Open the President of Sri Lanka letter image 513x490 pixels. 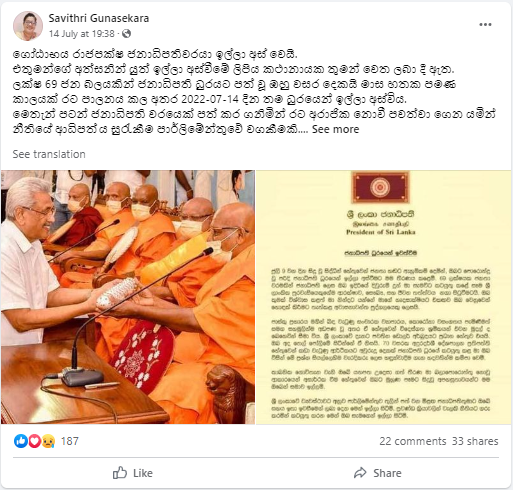(x=383, y=297)
